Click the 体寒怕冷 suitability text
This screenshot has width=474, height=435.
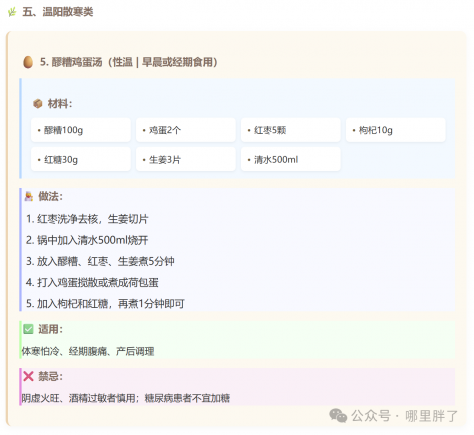click(40, 351)
